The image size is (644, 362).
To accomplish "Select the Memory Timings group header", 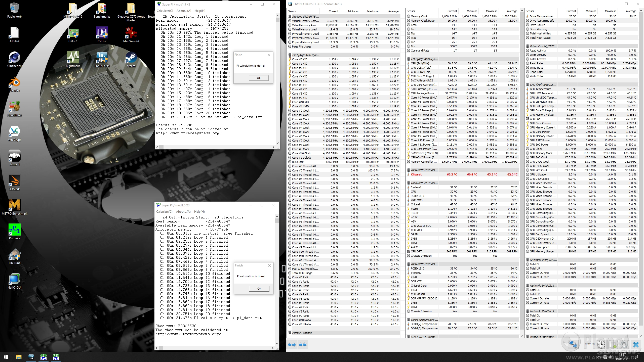I will pyautogui.click(x=344, y=333).
